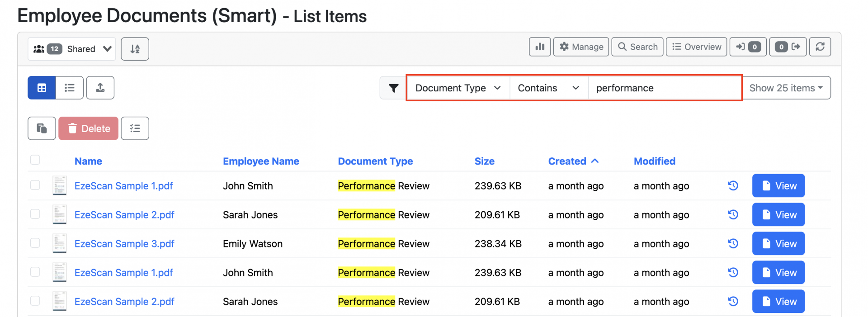Click View button in the bottom Sarah Jones row
868x317 pixels.
tap(778, 301)
